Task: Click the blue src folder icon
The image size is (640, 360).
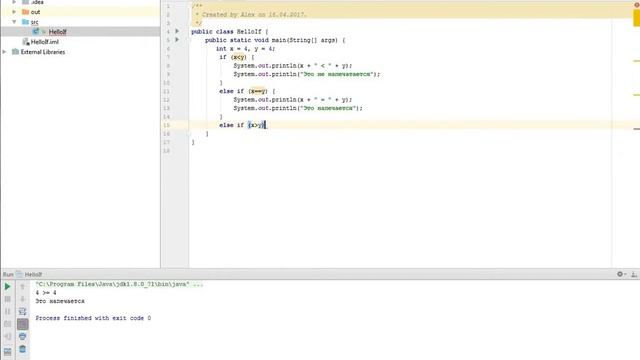Action: coord(26,22)
